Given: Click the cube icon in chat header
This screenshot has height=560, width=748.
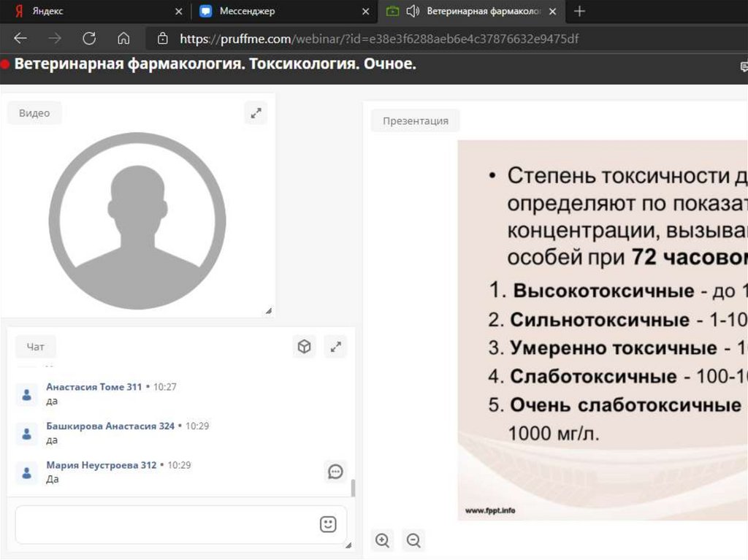Looking at the screenshot, I should pyautogui.click(x=305, y=348).
